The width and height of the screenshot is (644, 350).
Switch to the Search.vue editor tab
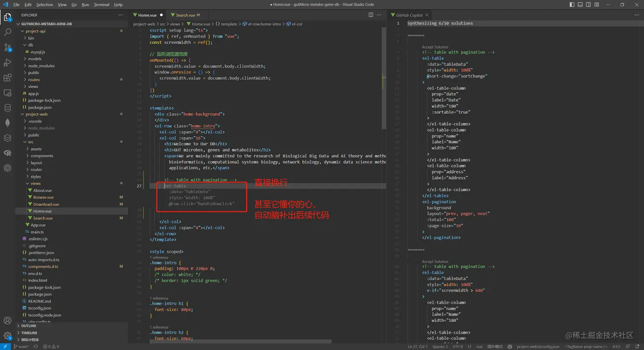click(x=185, y=15)
